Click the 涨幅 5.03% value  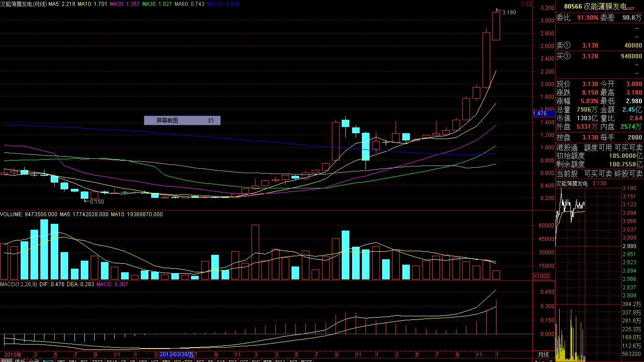[588, 101]
